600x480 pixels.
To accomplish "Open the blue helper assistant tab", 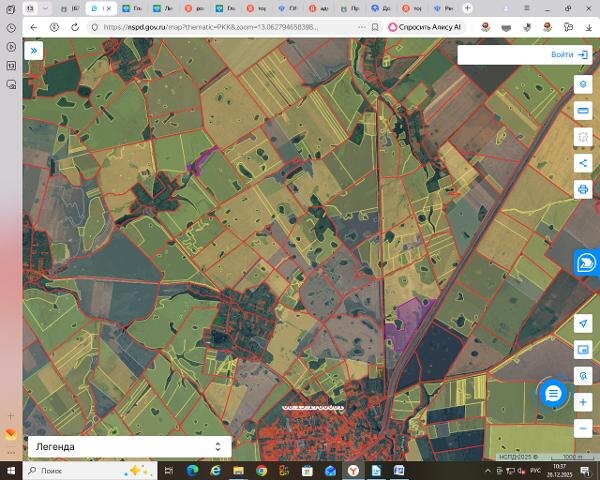I will (585, 262).
